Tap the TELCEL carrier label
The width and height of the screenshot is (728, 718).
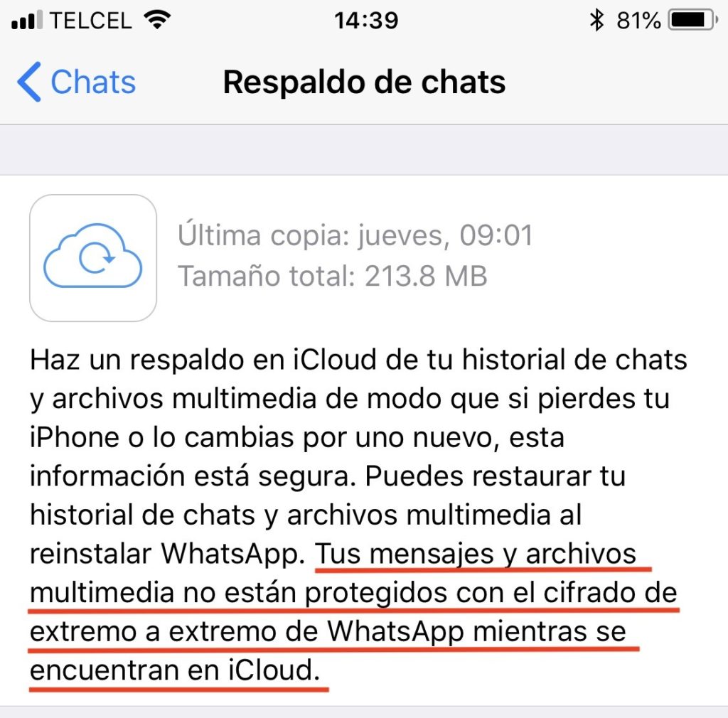(90, 21)
